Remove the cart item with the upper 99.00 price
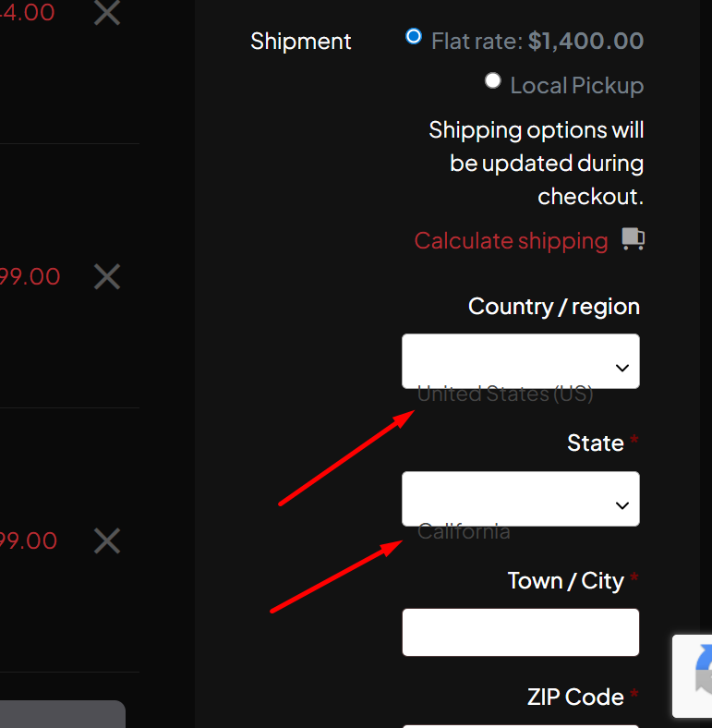Viewport: 712px width, 728px height. point(107,276)
